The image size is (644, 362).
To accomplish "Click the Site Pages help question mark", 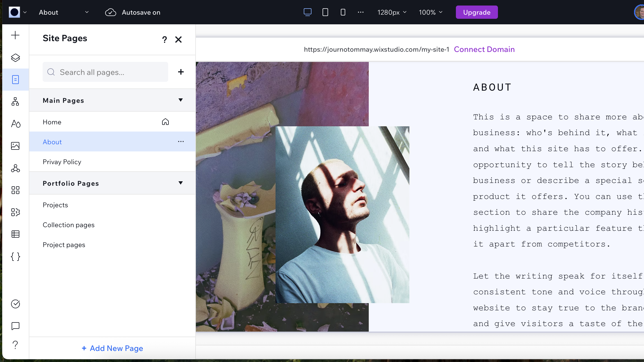I will tap(165, 40).
